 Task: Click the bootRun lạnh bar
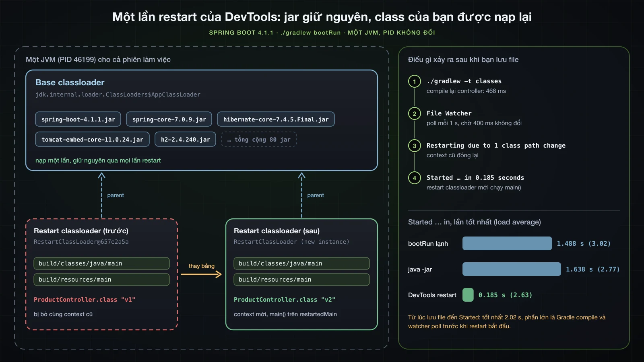507,243
